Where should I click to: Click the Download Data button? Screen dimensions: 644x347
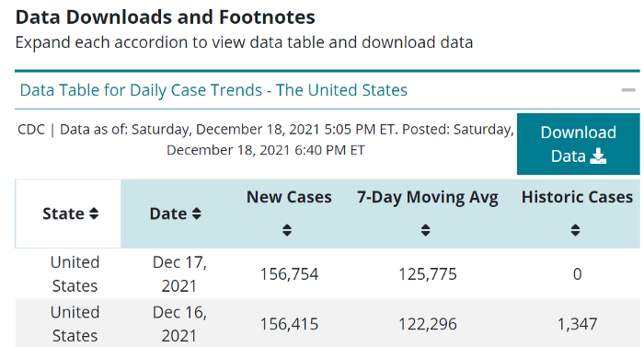coord(579,145)
